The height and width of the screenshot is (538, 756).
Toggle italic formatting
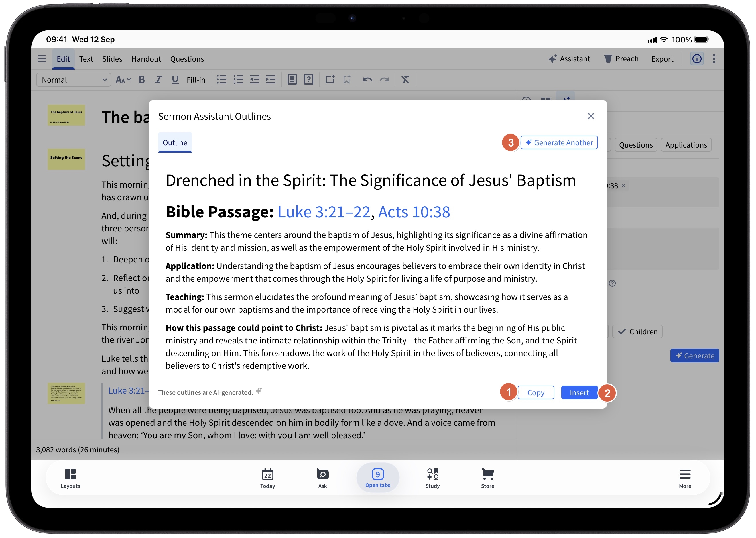[158, 80]
